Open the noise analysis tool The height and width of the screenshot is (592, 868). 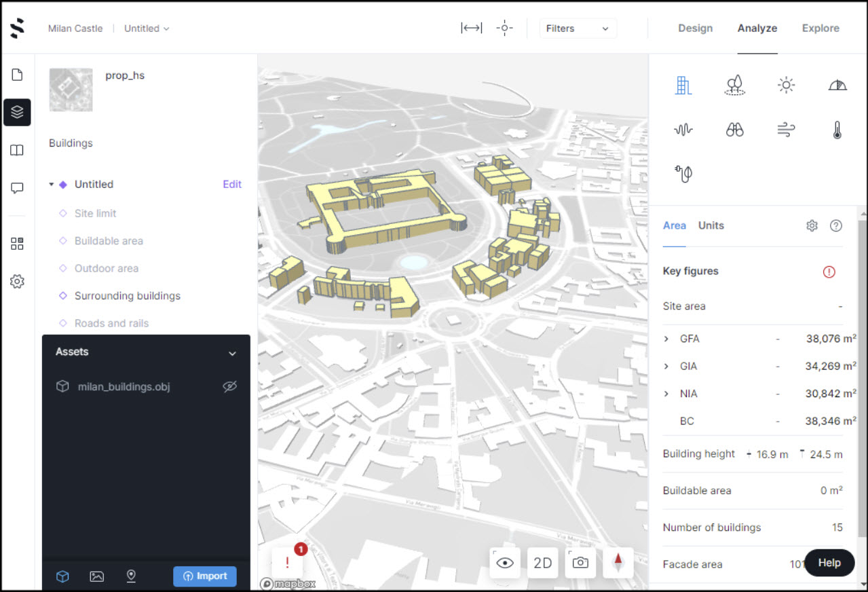683,129
